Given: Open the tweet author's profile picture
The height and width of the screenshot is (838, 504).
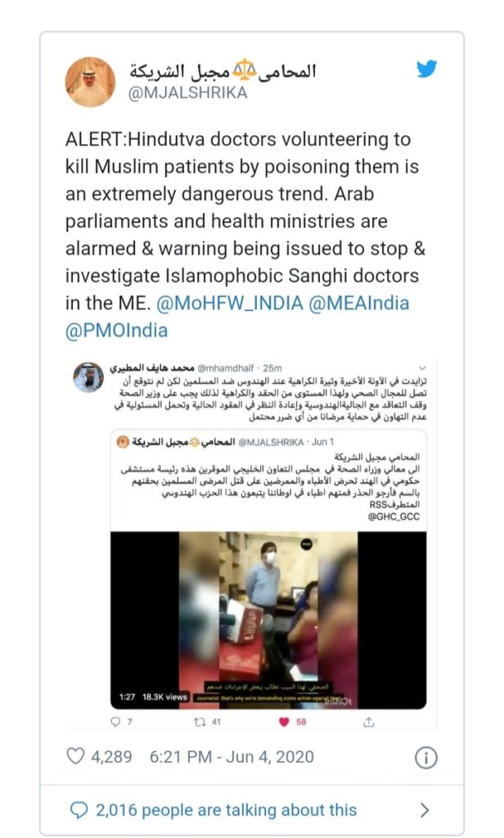Looking at the screenshot, I should click(90, 82).
